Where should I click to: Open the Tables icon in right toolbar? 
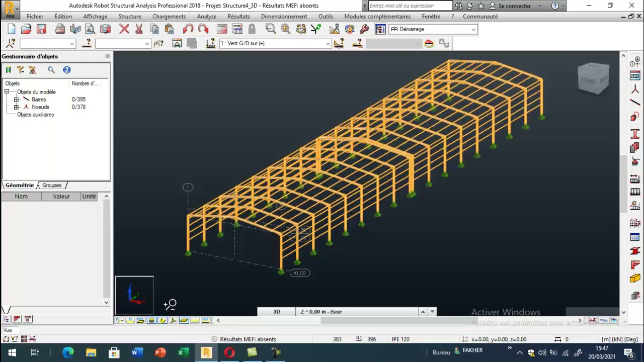click(635, 237)
